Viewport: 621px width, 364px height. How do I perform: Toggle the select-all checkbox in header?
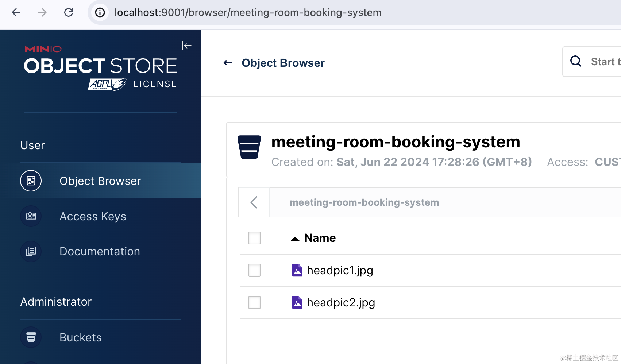(254, 238)
